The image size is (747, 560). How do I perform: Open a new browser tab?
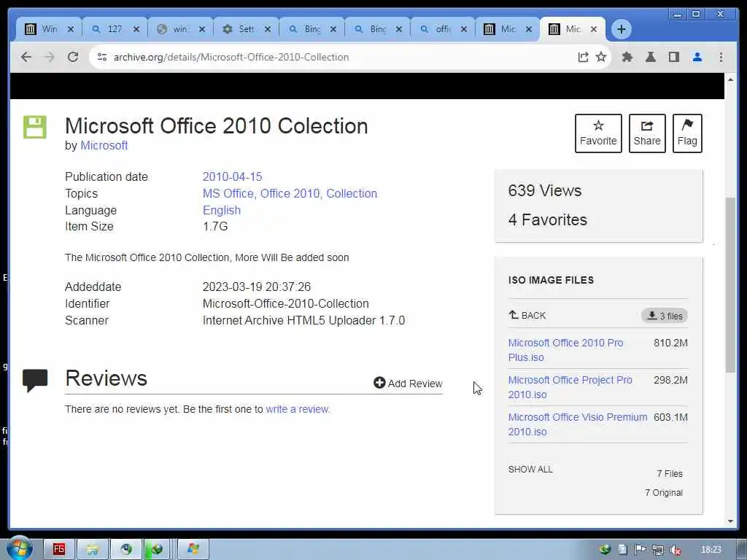(x=622, y=29)
